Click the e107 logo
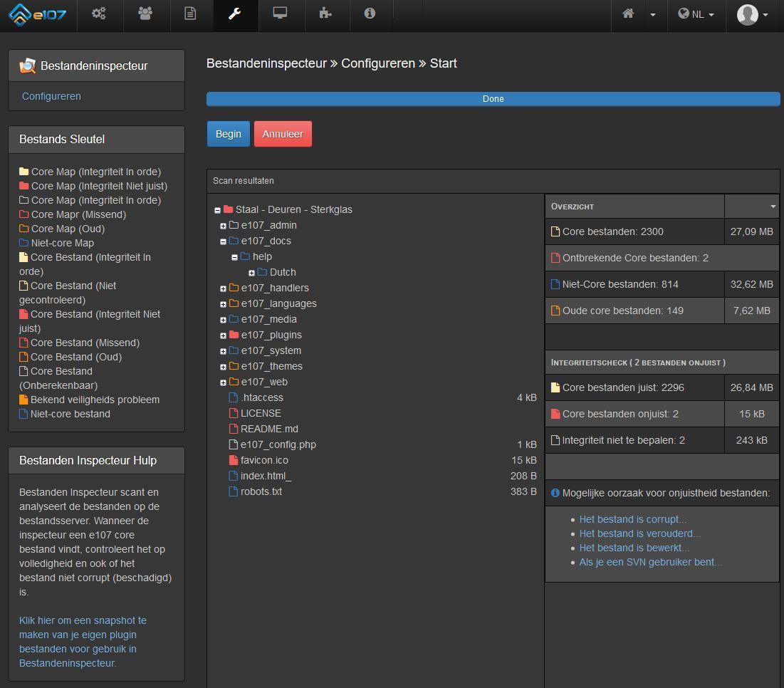This screenshot has width=784, height=688. coord(38,14)
